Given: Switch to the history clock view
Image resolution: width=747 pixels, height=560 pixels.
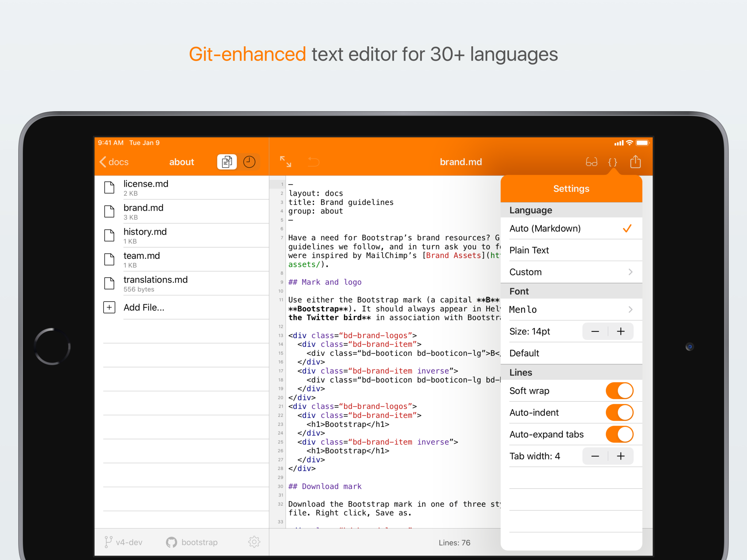Looking at the screenshot, I should [x=249, y=162].
